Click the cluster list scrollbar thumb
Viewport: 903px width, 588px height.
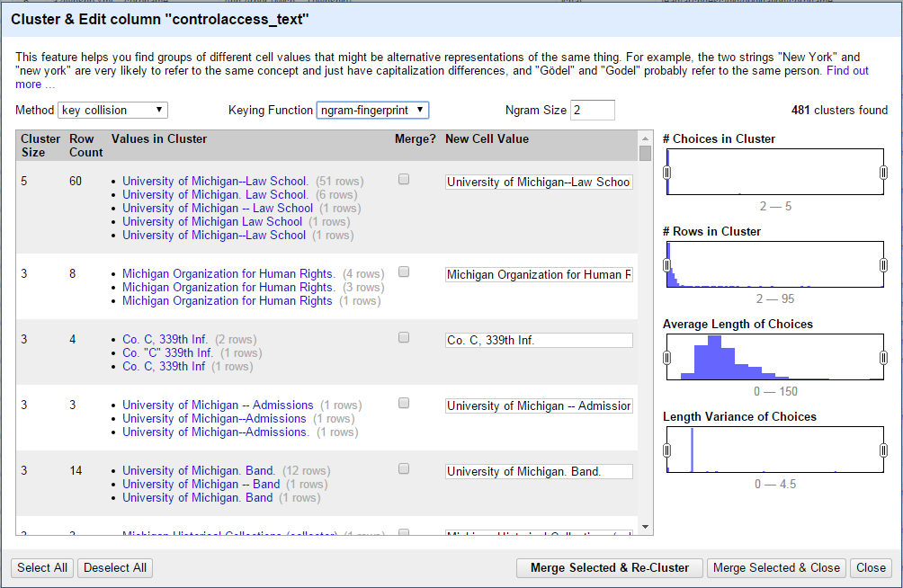645,153
